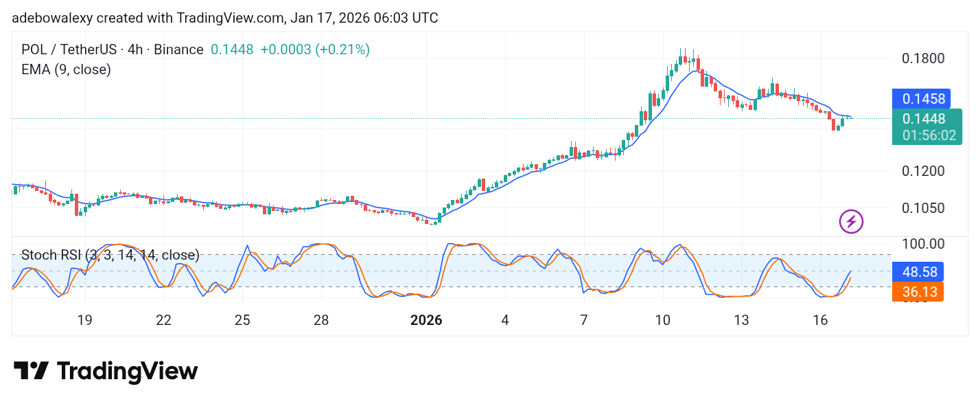Click the 0.1448 price next to Binance
This screenshot has width=980, height=406.
point(232,49)
